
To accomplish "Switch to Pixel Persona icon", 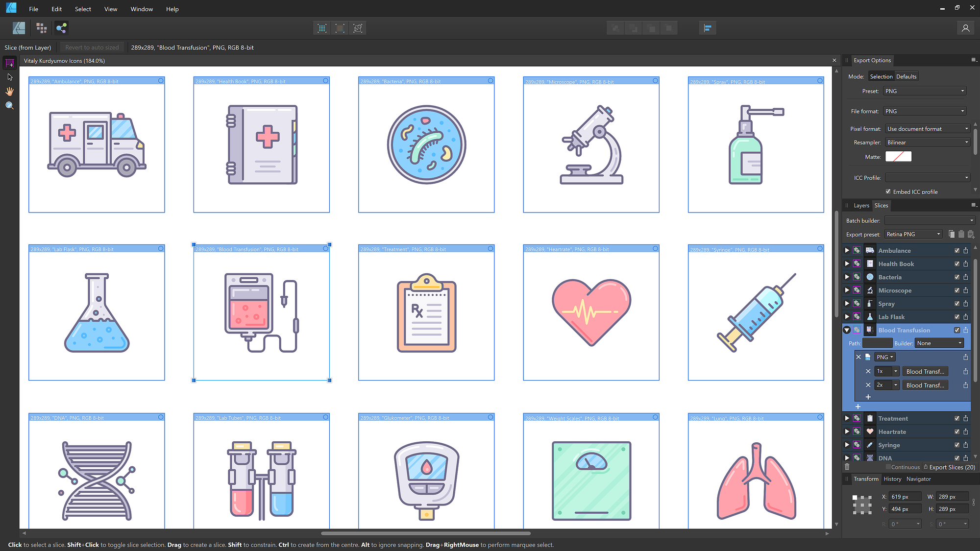I will click(41, 28).
